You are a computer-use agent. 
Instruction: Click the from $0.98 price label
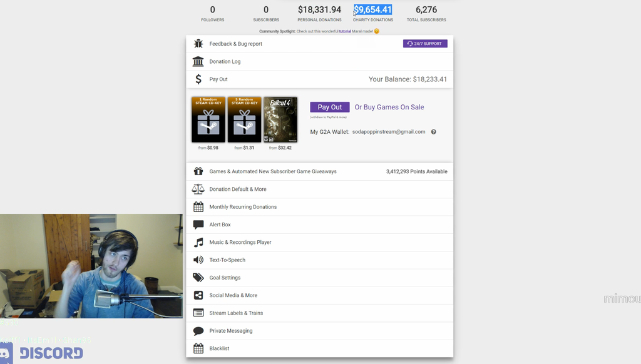coord(208,148)
